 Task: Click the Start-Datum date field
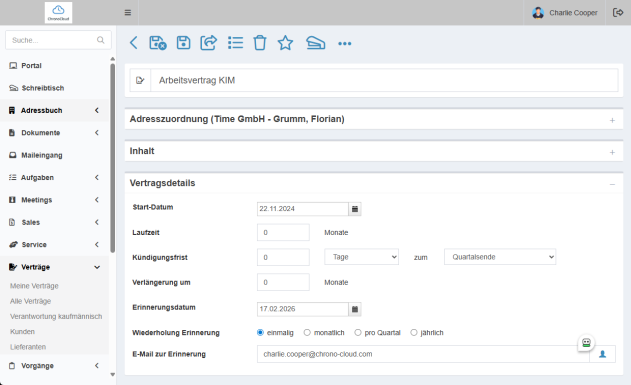tap(303, 209)
